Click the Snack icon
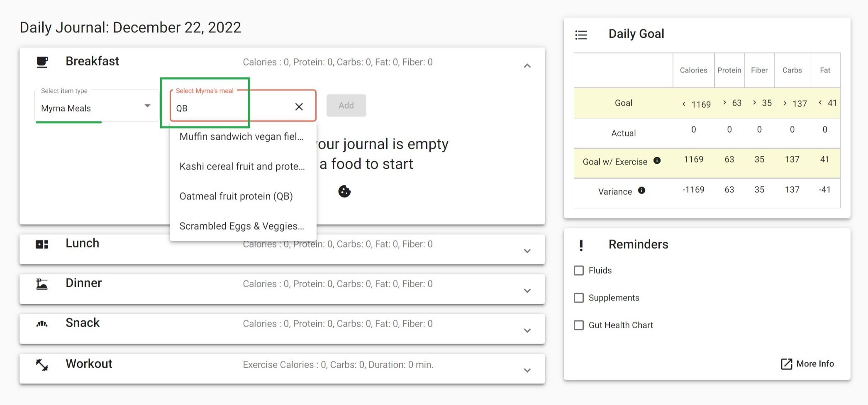Screen dimensions: 868x405 click(42, 324)
